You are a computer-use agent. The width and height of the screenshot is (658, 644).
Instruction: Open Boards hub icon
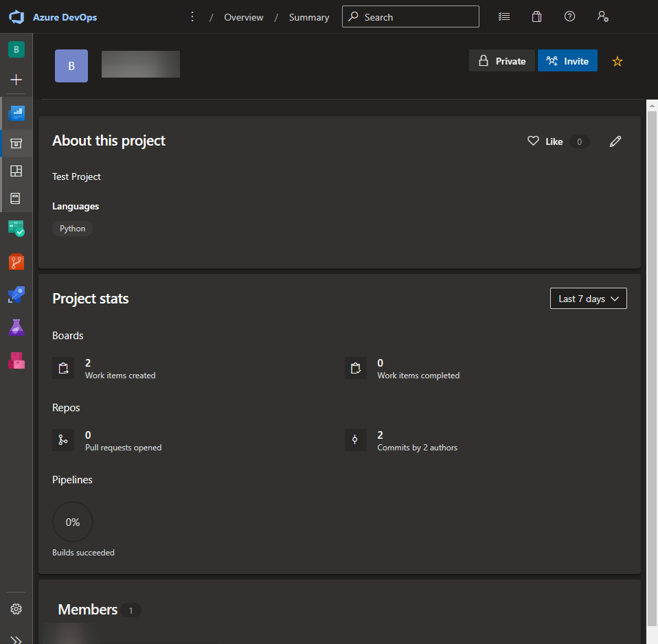[16, 229]
